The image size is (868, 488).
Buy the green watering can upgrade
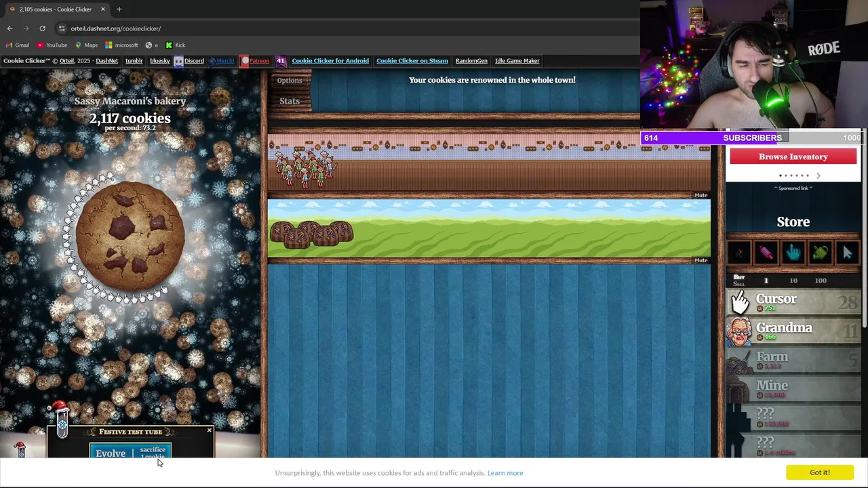coord(820,253)
